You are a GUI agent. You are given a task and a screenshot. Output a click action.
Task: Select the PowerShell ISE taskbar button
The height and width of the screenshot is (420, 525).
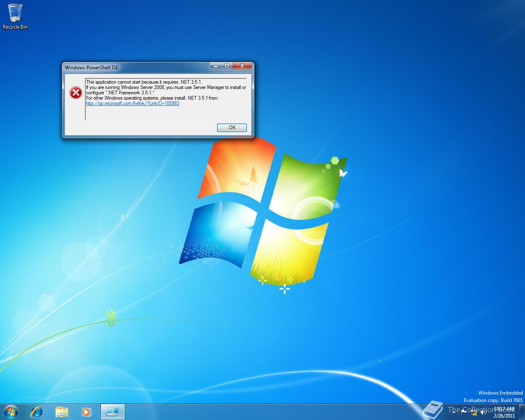tap(112, 411)
